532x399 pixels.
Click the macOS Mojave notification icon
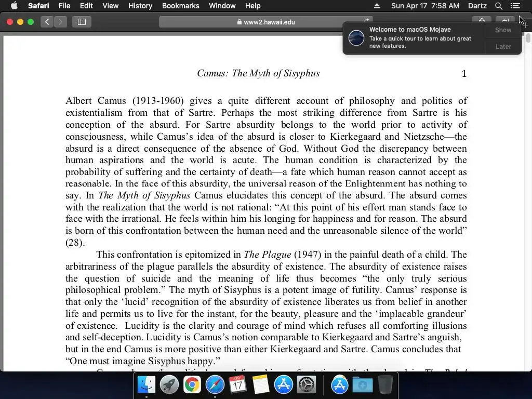(356, 37)
